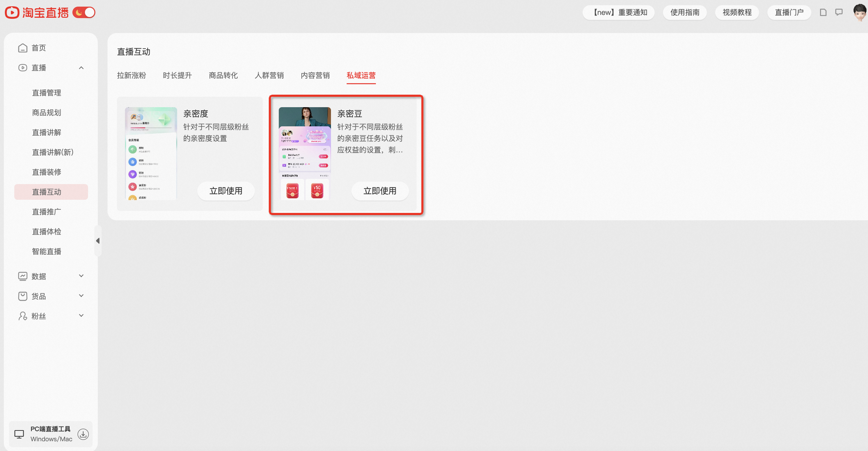Expand the 货品 menu chevron
The image size is (868, 451).
[x=81, y=296]
